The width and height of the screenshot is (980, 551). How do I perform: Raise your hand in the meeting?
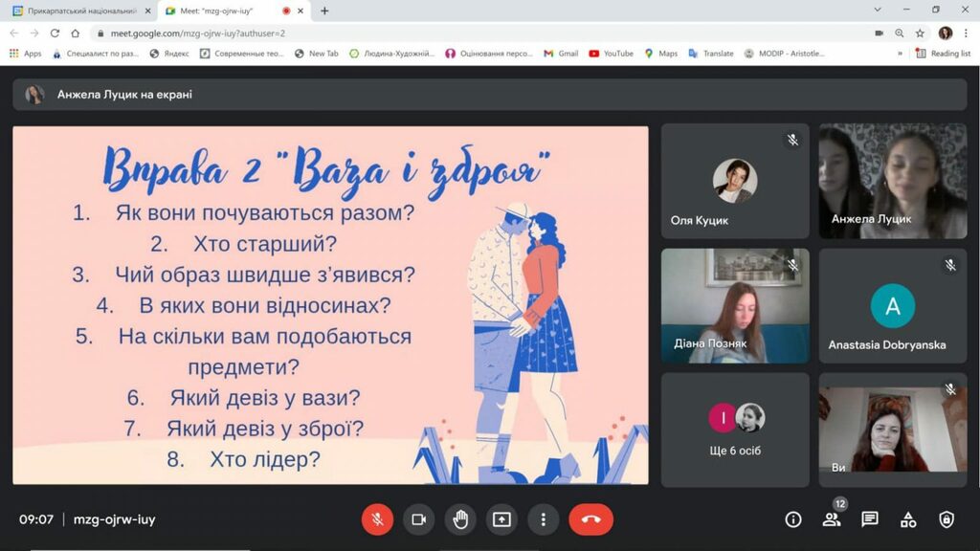[x=460, y=519]
